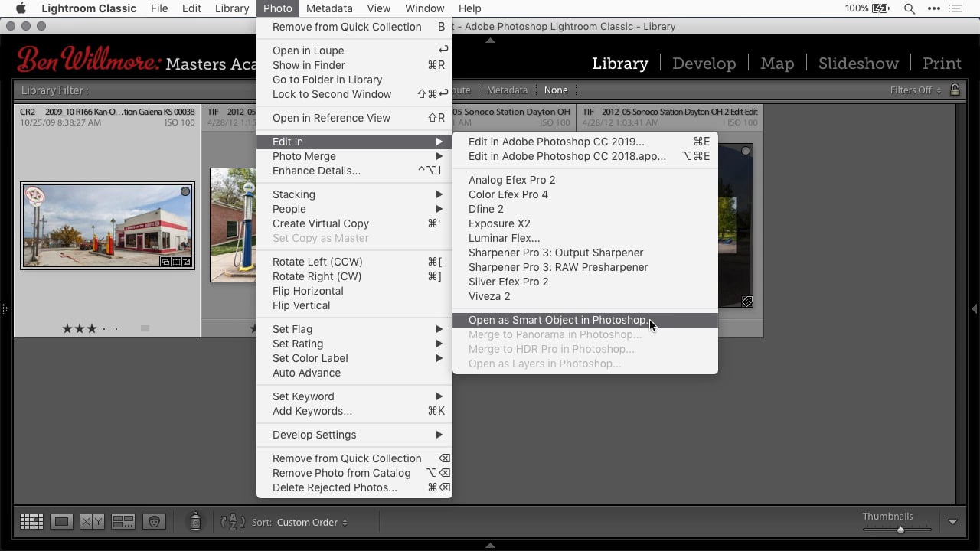Click the filter lock padlock icon
The width and height of the screenshot is (980, 551).
955,90
